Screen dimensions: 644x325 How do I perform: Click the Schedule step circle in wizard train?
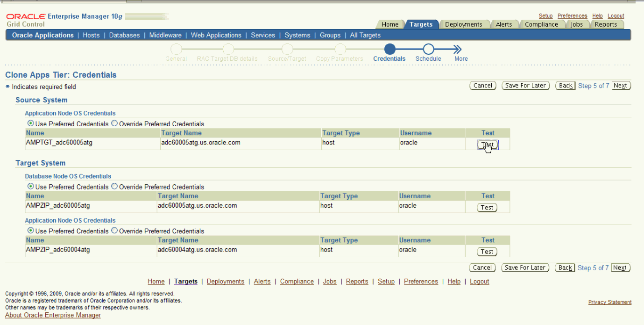point(428,49)
